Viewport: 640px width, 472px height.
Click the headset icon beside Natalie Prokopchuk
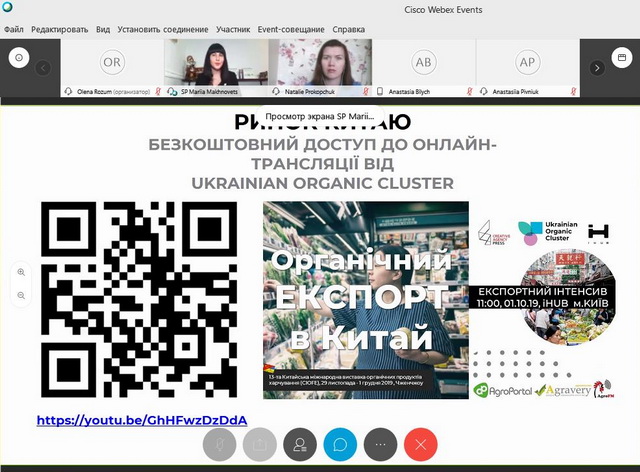pos(276,91)
